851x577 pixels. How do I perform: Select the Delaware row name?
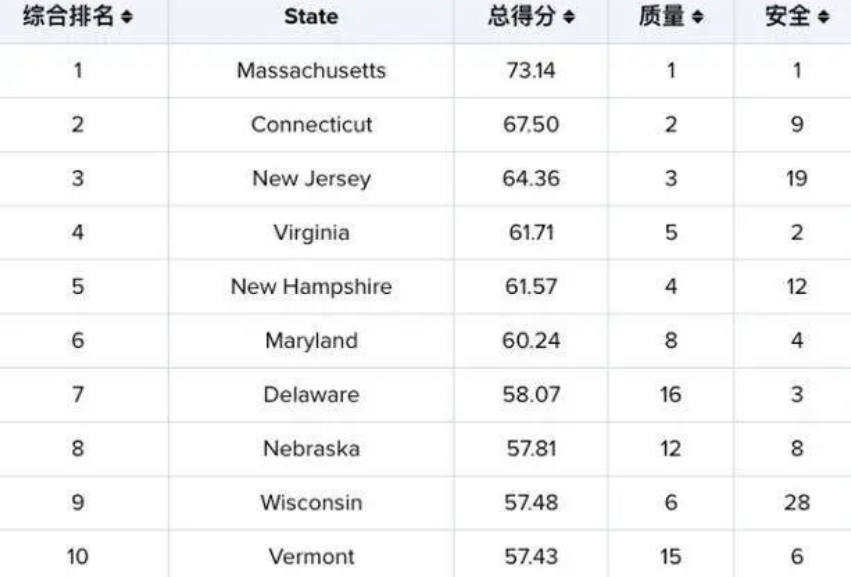pos(311,395)
